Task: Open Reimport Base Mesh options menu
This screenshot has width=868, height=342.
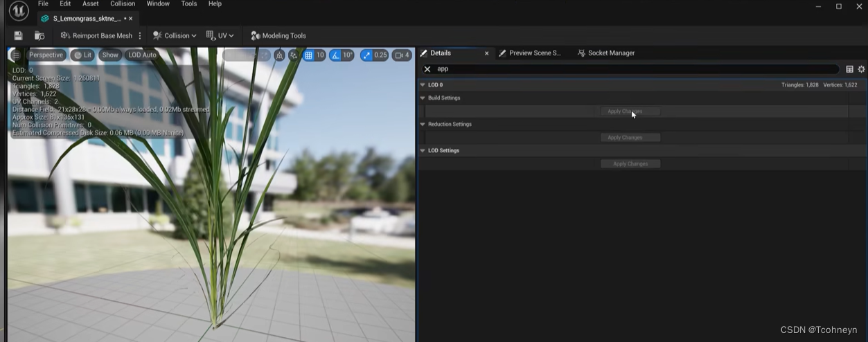Action: [x=140, y=35]
